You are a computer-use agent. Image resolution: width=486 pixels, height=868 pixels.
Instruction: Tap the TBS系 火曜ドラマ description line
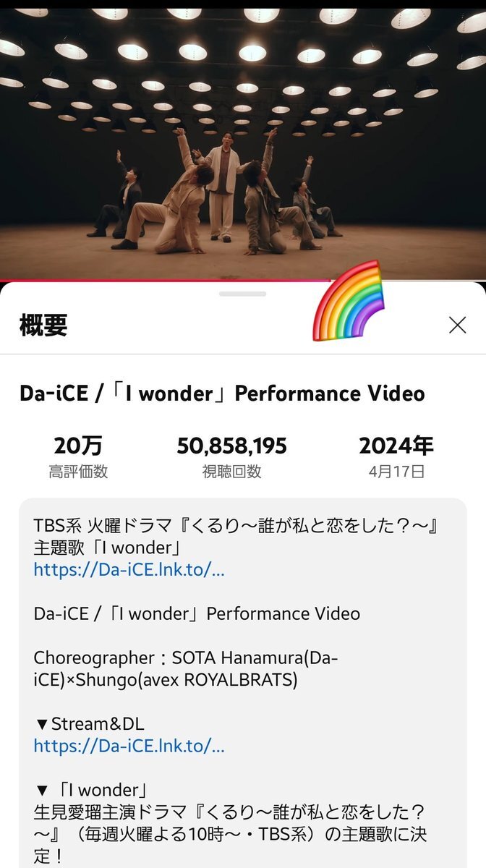[236, 525]
